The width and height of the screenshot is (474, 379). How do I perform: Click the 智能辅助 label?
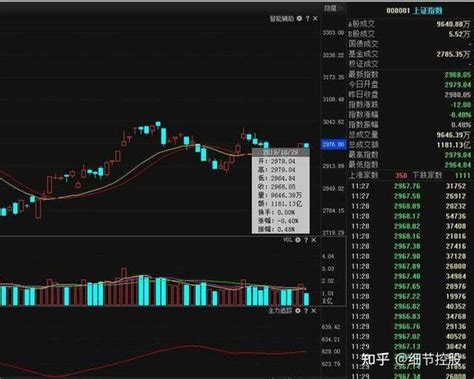click(282, 19)
